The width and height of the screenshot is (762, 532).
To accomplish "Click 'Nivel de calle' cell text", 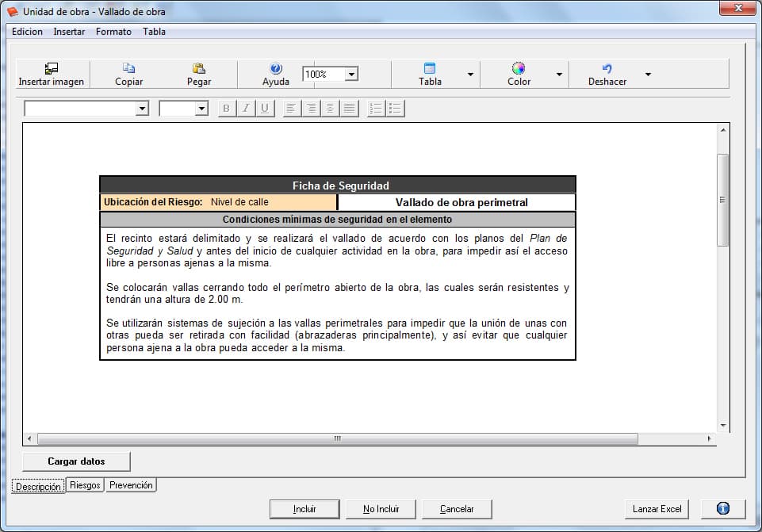I will [239, 202].
